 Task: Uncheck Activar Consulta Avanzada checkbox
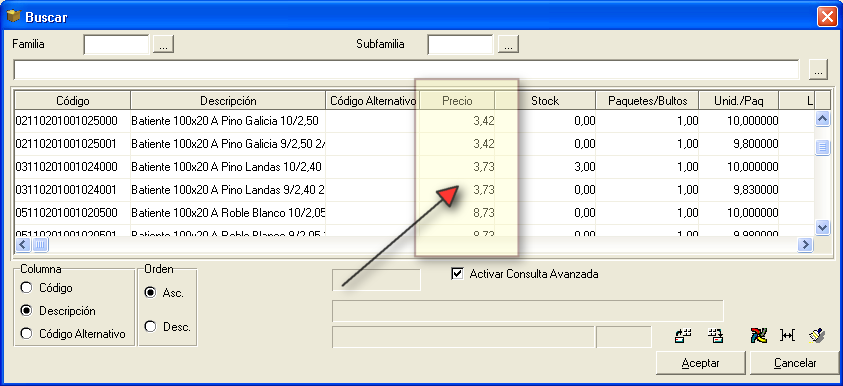(458, 274)
